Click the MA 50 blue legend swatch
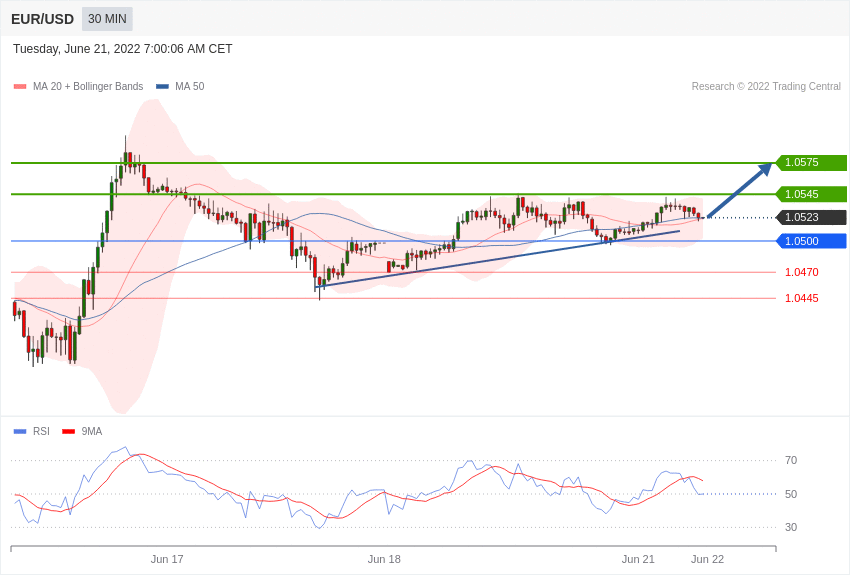 pos(162,87)
